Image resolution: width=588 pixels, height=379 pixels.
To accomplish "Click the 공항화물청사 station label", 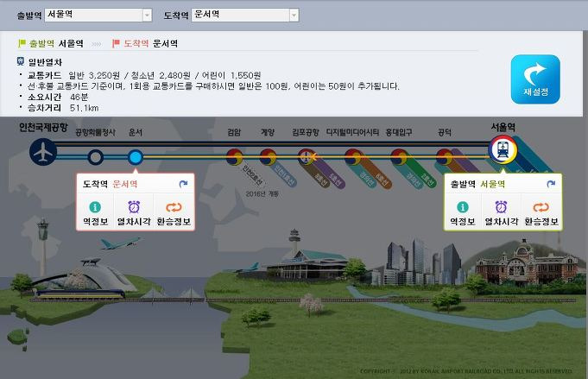I will click(96, 132).
